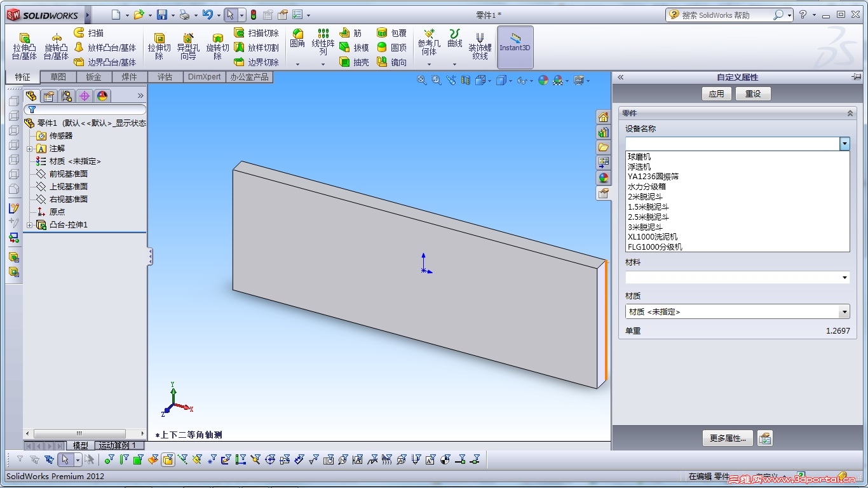Screen dimensions: 868x488
Task: Toggle the Filter Faces selection filter
Action: 139,459
